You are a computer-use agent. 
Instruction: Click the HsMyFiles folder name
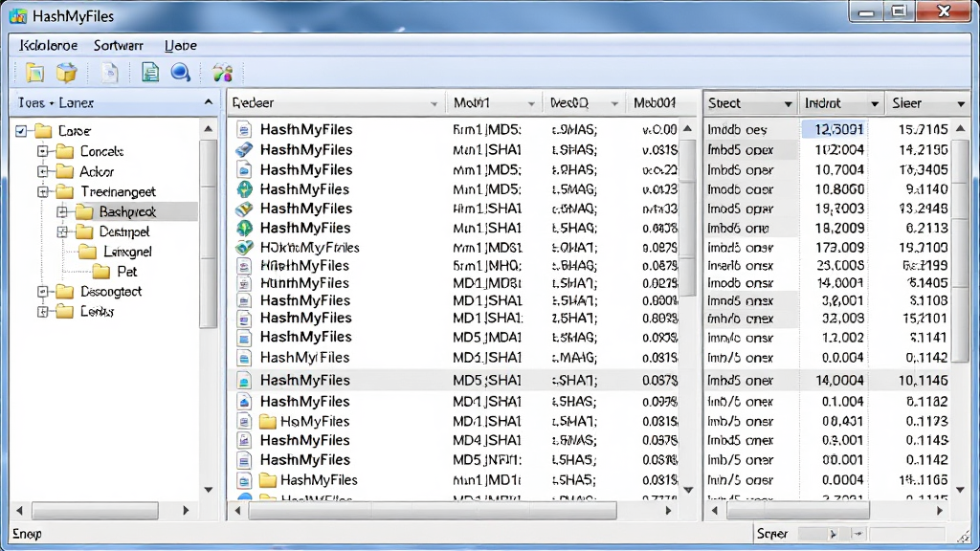coord(314,422)
